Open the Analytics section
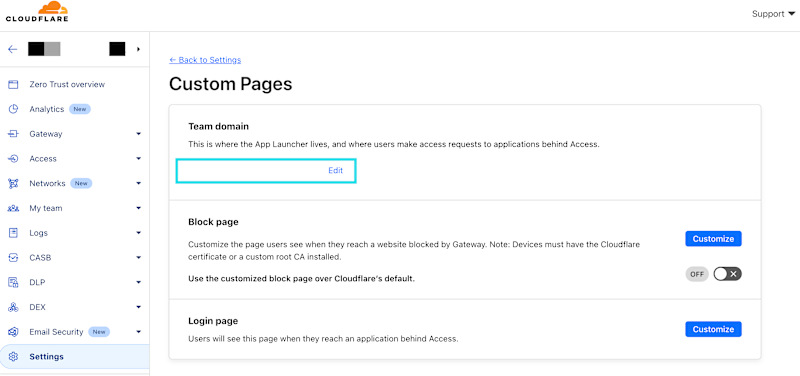This screenshot has height=376, width=800. click(46, 109)
